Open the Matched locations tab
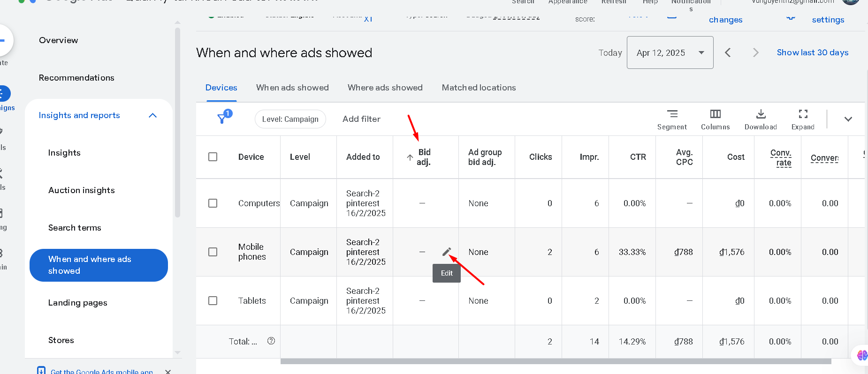Viewport: 868px width, 374px height. pos(479,88)
